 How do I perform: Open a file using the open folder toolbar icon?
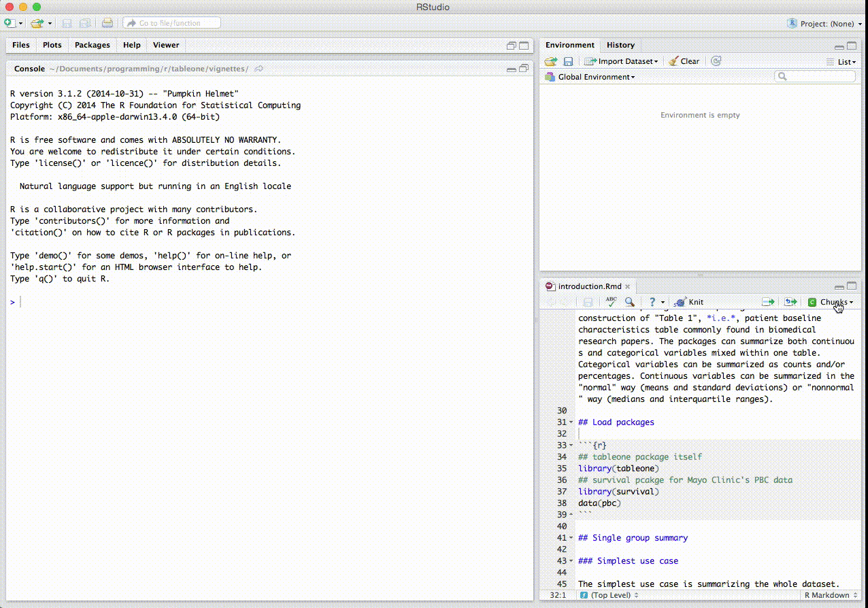pos(36,22)
